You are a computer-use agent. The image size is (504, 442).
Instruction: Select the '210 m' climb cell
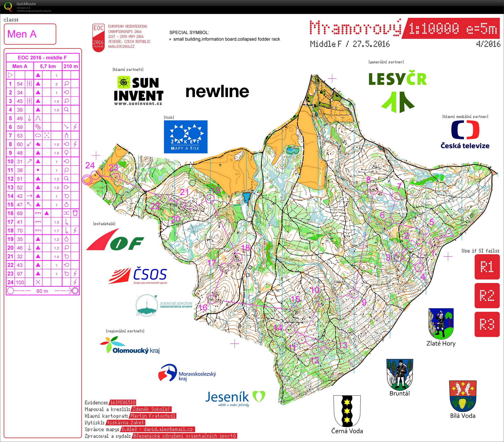click(71, 66)
